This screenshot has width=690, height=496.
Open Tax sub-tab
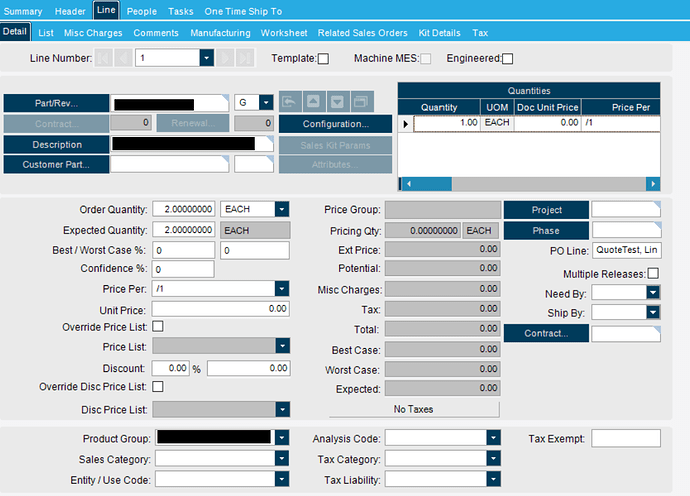click(x=480, y=33)
